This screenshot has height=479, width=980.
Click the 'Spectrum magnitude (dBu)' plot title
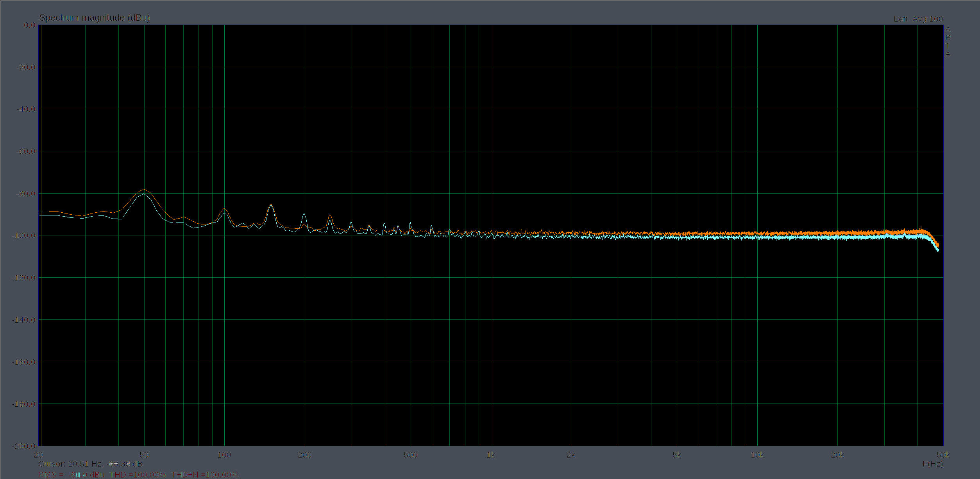point(95,18)
